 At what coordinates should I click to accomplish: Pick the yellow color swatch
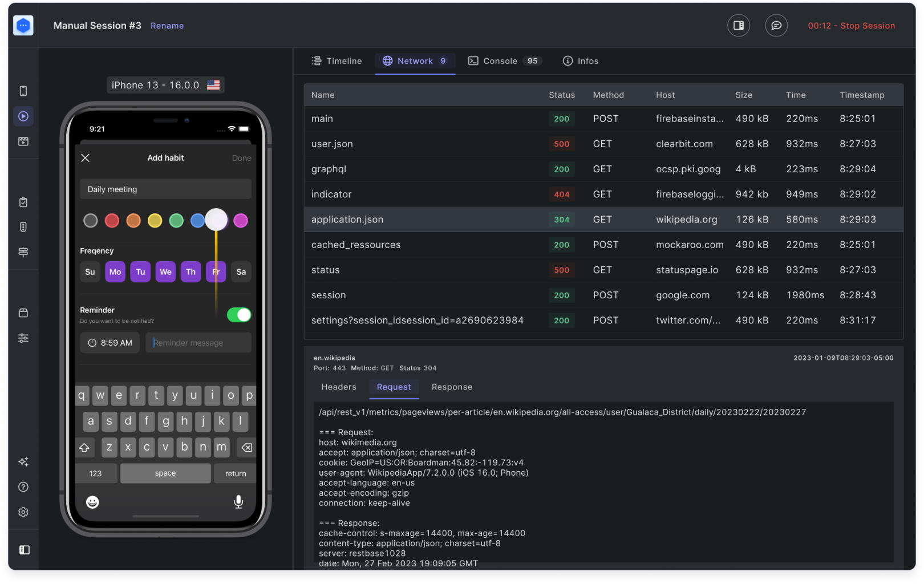(x=155, y=220)
